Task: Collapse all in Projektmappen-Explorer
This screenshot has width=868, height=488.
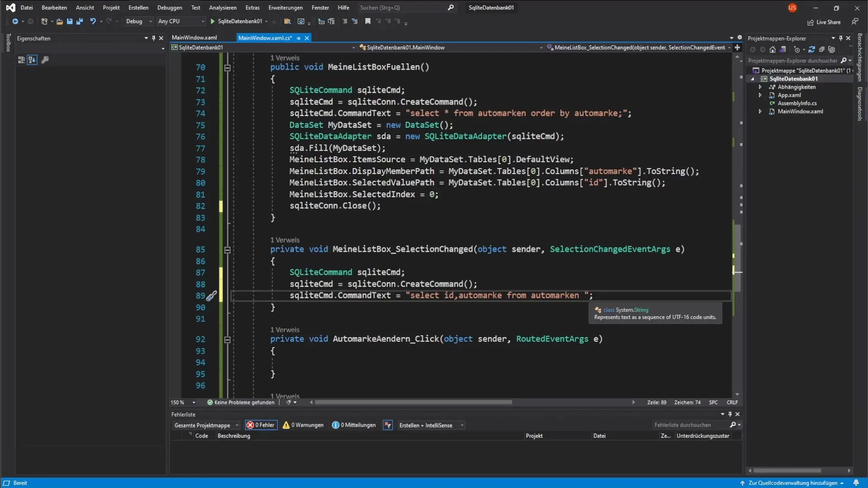Action: pos(822,50)
